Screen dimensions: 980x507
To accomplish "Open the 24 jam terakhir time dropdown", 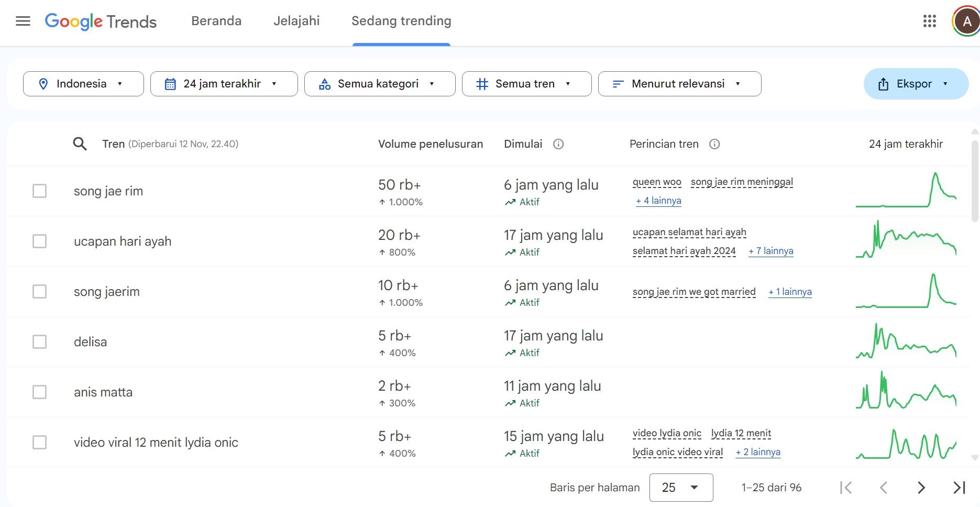I will [x=224, y=84].
